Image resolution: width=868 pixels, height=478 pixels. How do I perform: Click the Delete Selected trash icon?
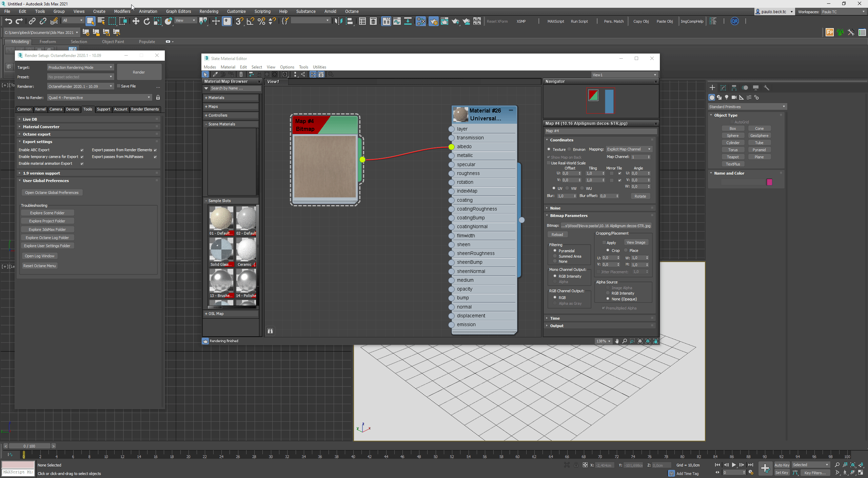point(241,75)
